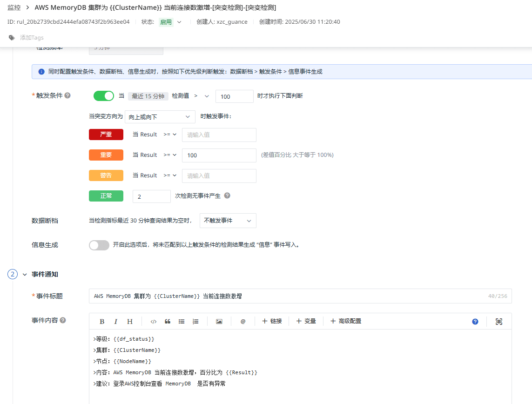This screenshot has height=404, width=532.
Task: Click help icon beside 触发条件
Action: [67, 95]
